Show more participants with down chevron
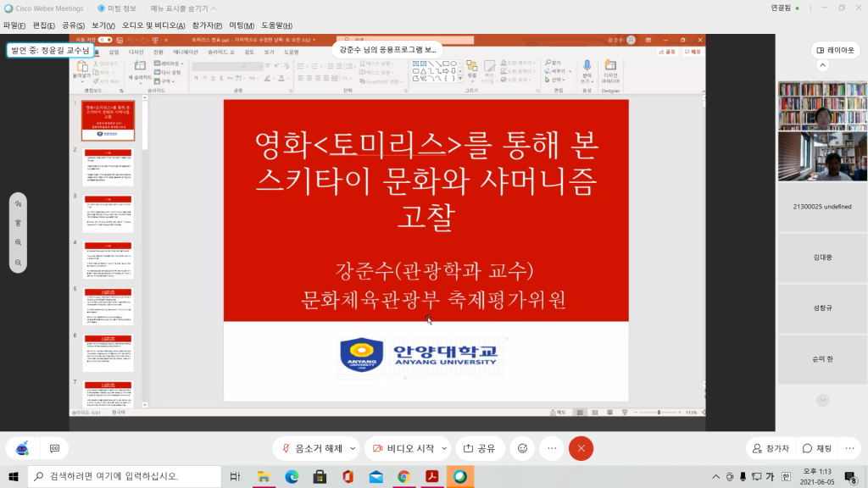Image resolution: width=868 pixels, height=488 pixels. point(822,400)
